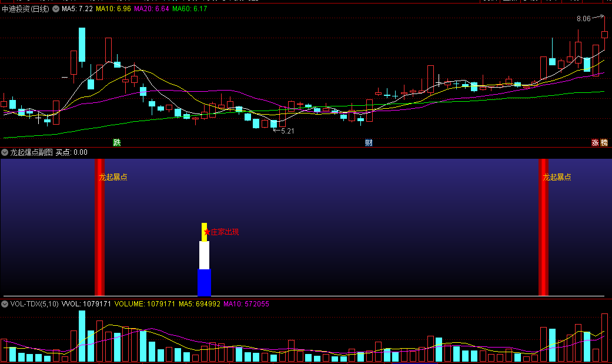Click the 买点: 0.00 value
This screenshot has height=364, width=612.
coord(71,152)
